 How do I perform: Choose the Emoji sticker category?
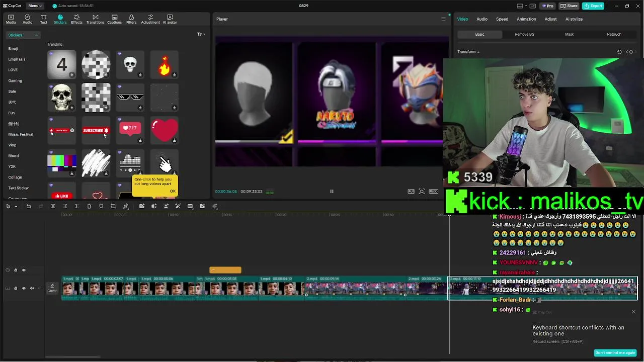point(13,49)
